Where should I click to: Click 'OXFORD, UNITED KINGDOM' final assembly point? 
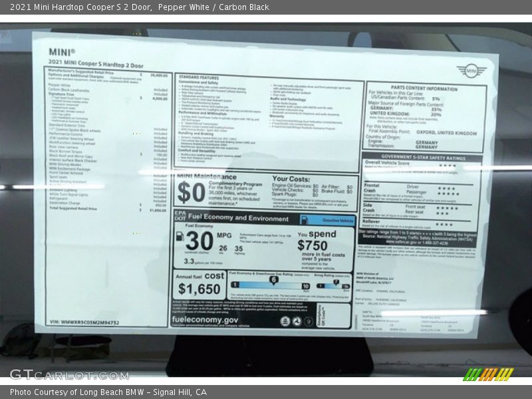pos(446,132)
